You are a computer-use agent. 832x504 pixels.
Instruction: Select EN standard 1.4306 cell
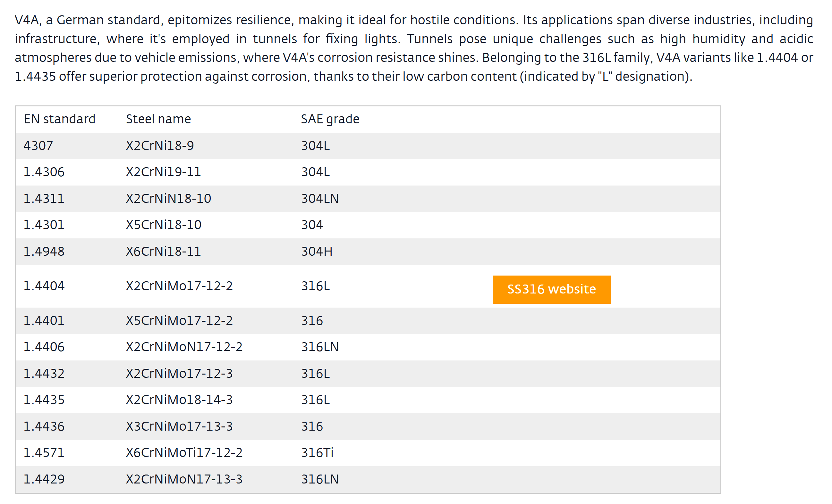44,172
